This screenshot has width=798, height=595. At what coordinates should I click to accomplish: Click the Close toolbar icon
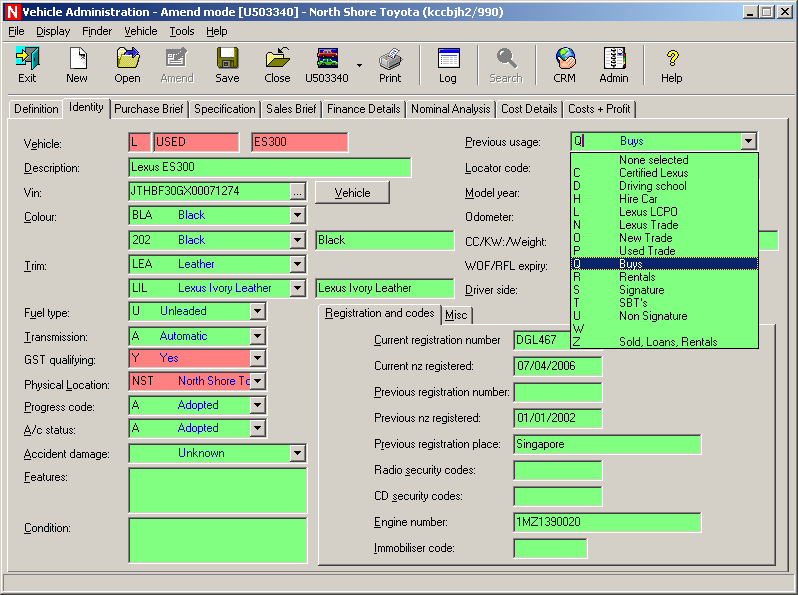click(x=277, y=64)
